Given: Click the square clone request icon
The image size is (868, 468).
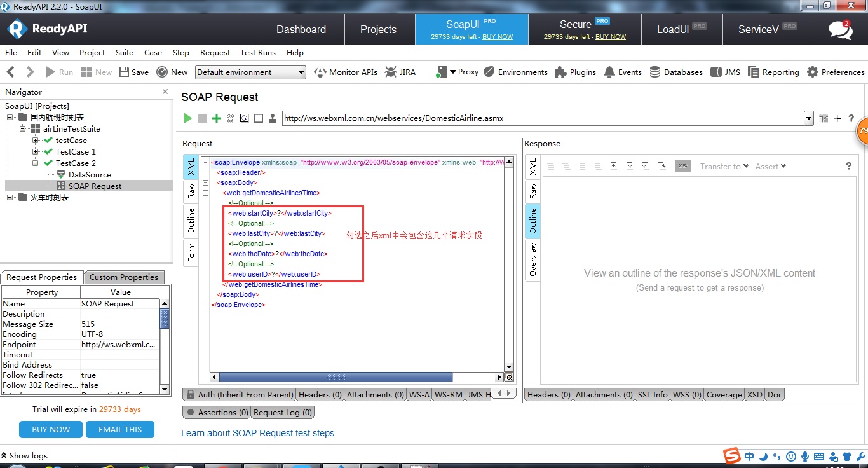Looking at the screenshot, I should click(259, 118).
